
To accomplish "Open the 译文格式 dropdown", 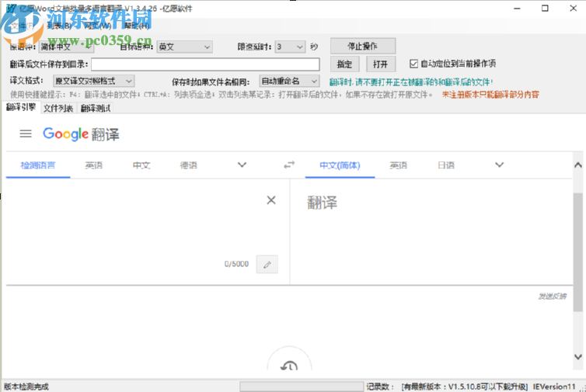I will click(x=94, y=81).
